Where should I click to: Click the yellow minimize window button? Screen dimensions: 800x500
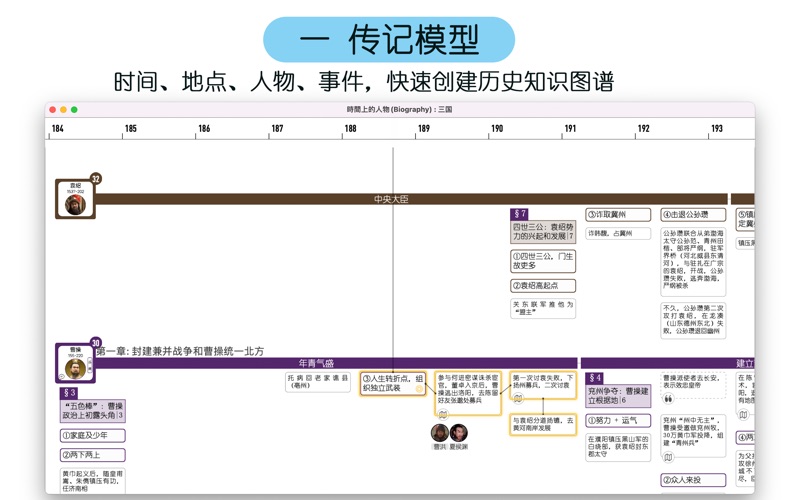coord(63,110)
